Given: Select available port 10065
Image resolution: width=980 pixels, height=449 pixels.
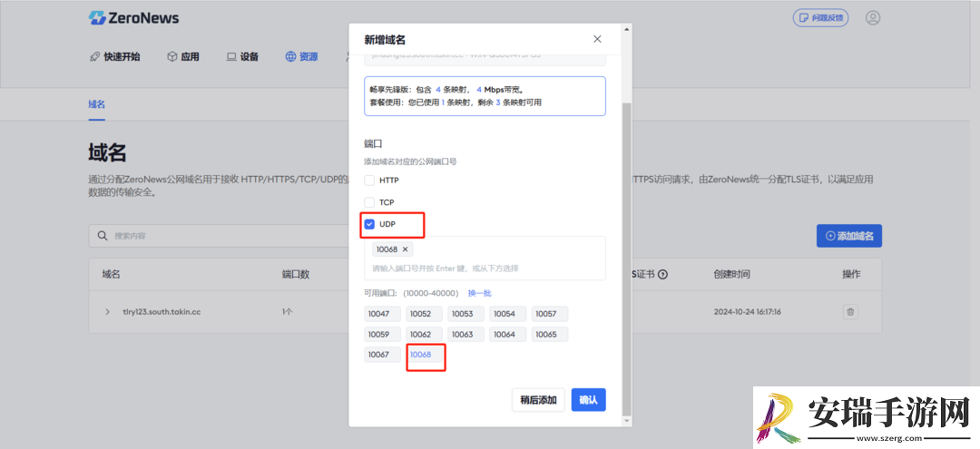Looking at the screenshot, I should [x=550, y=334].
